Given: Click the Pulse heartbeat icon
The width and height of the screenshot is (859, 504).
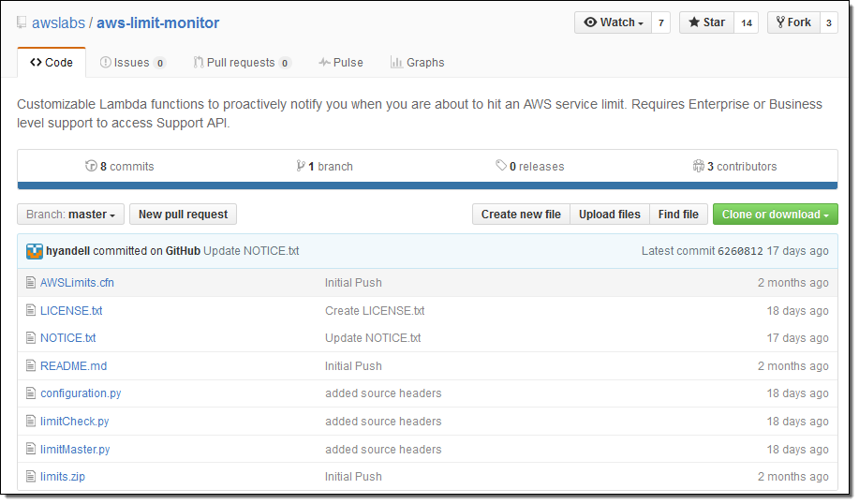Looking at the screenshot, I should (324, 63).
